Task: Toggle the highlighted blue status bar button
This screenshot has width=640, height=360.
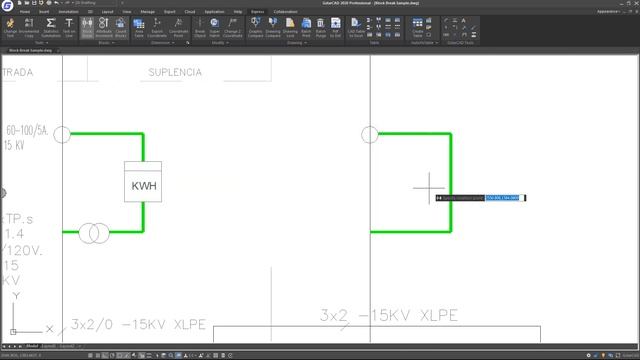Action: [x=178, y=356]
